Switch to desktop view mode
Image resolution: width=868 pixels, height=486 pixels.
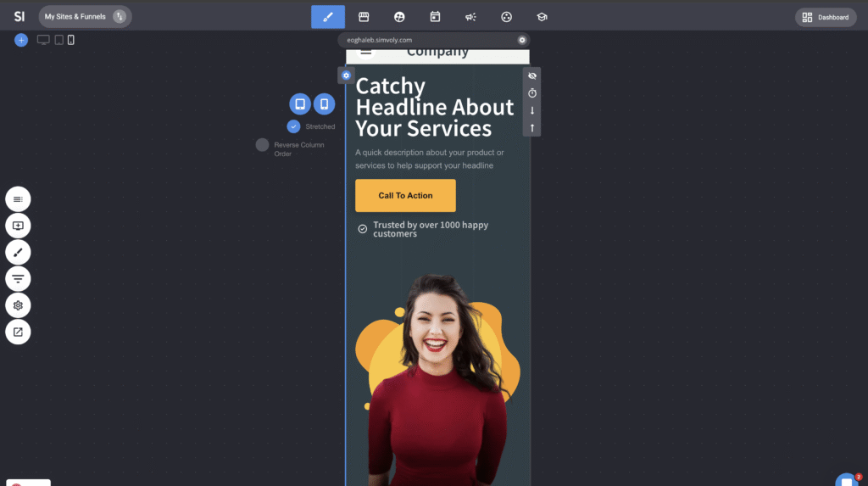(x=43, y=40)
